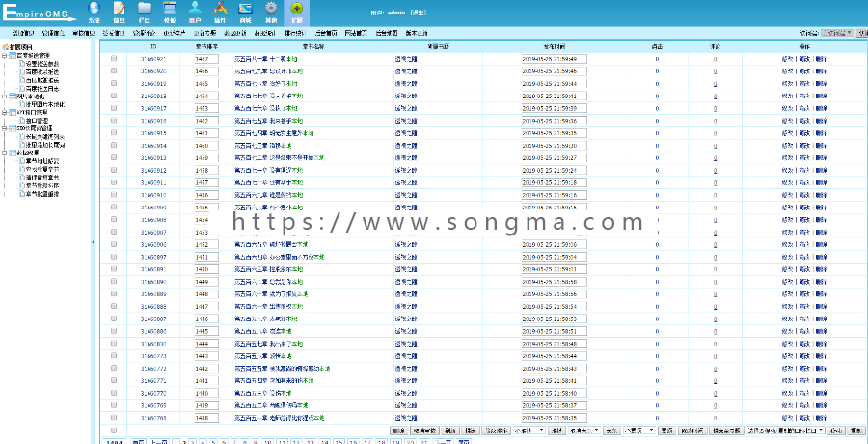Viewport: 868px width, 444px height.
Task: Tick the checkbox for row ID 31660768
Action: (114, 418)
